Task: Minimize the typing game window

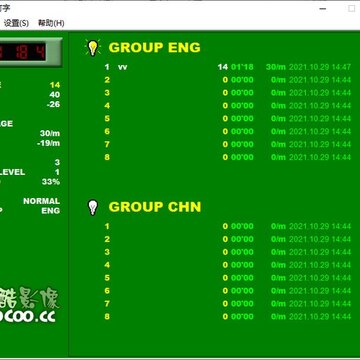Action: [322, 9]
